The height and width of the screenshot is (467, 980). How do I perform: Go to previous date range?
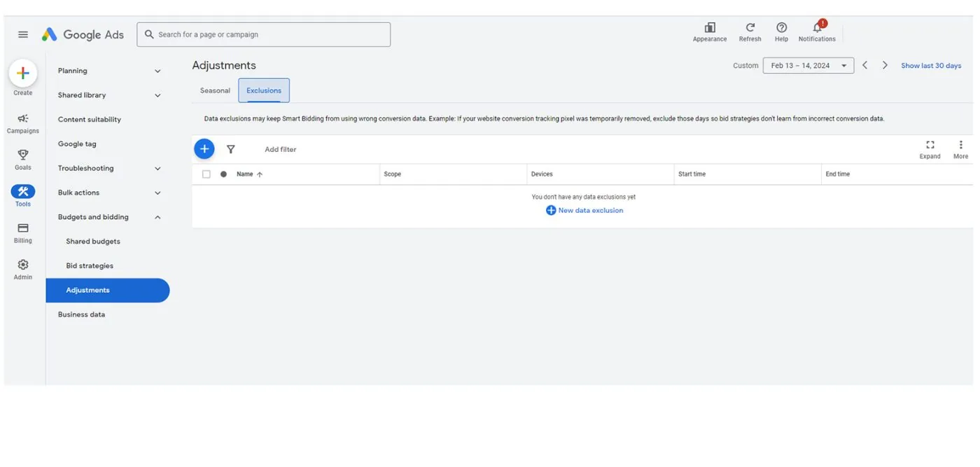[x=865, y=65]
